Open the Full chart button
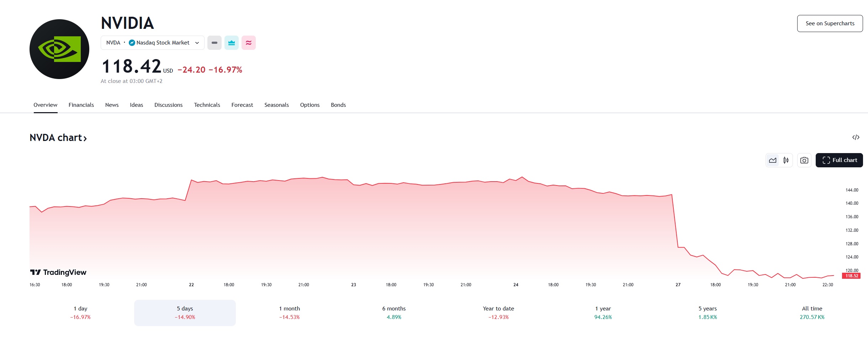Screen dimensions: 868x340 (x=839, y=160)
